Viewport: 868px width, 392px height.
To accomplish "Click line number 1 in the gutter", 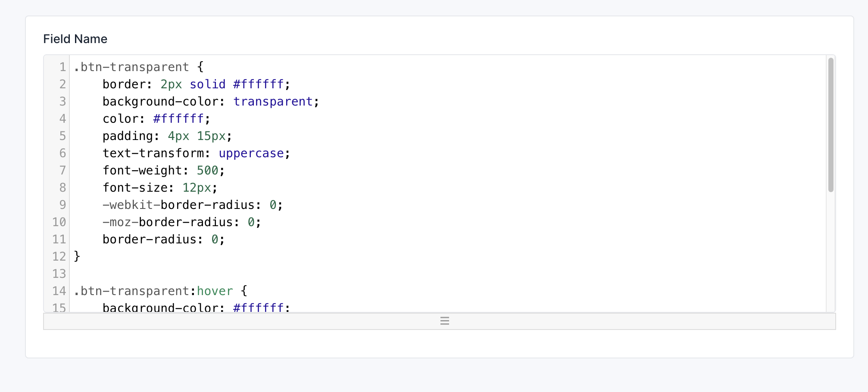I will [62, 67].
